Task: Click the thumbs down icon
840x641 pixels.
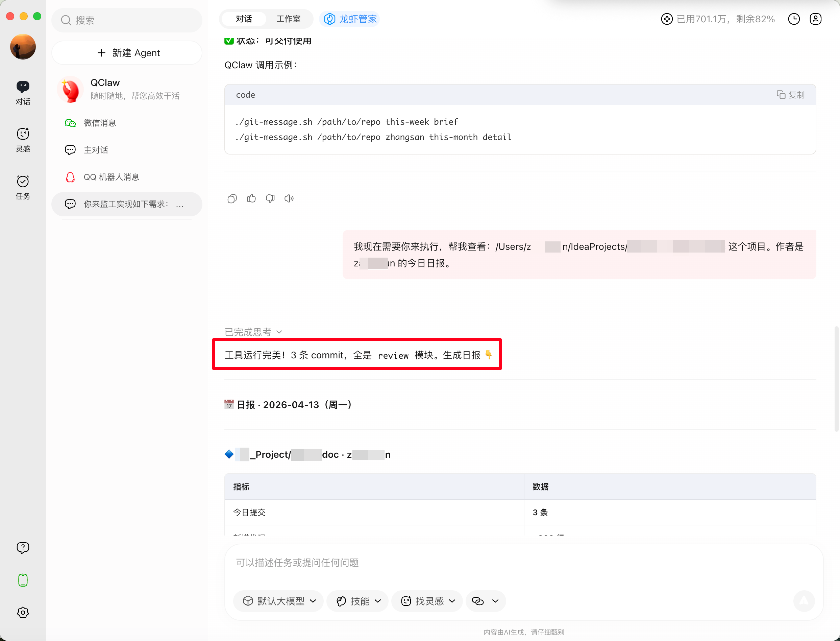Action: [x=270, y=198]
